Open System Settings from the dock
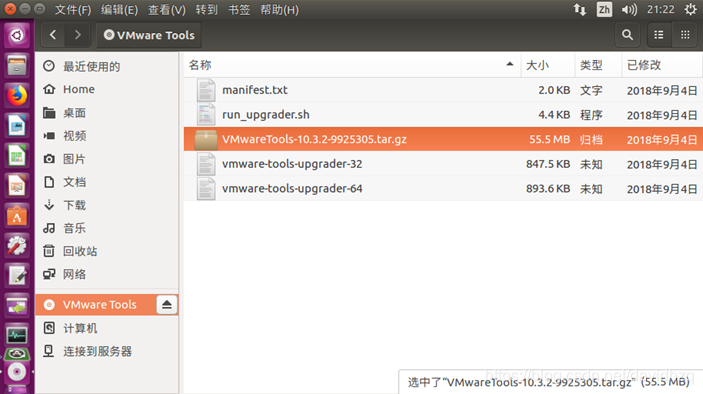Screen dimensions: 703x394 (x=17, y=246)
